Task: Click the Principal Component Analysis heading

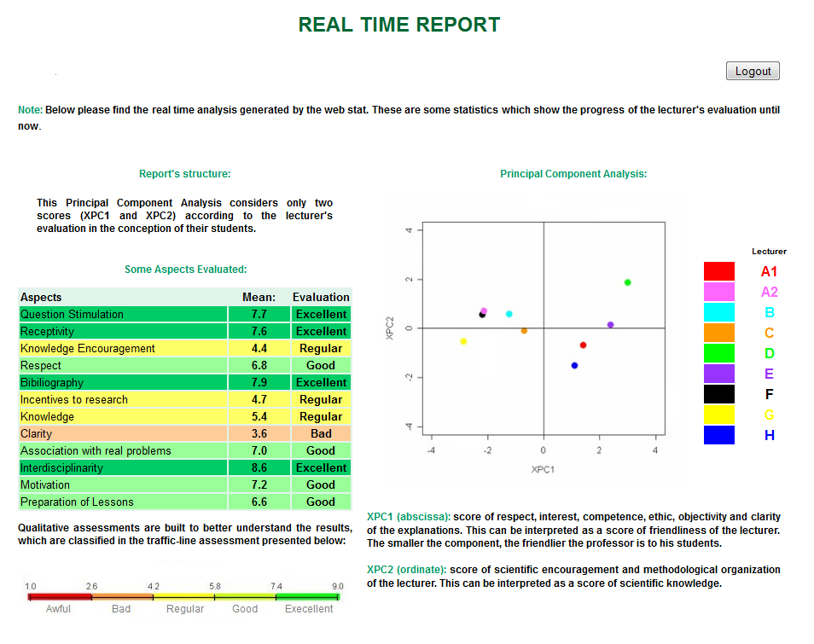Action: point(573,174)
